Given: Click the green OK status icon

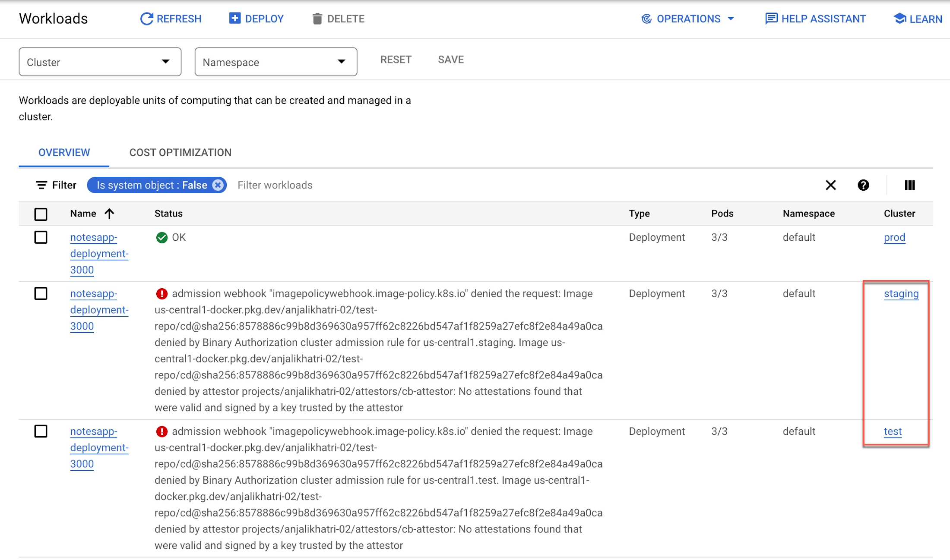Looking at the screenshot, I should [162, 238].
